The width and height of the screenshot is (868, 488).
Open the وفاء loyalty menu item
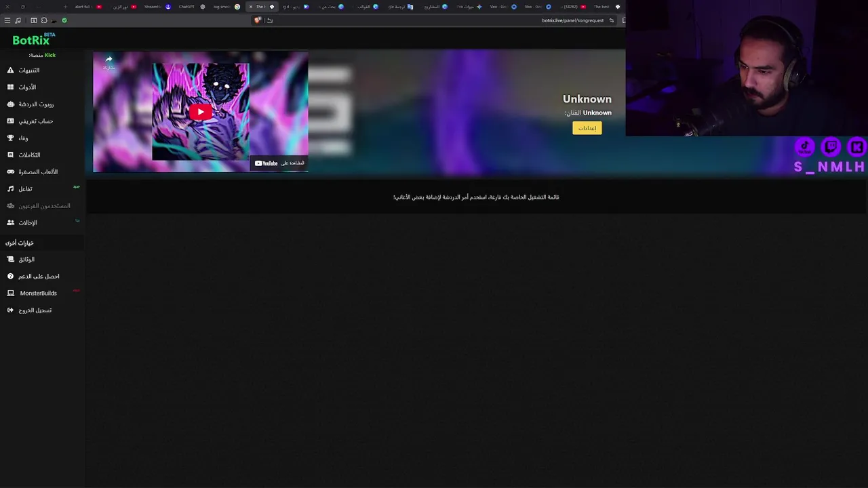click(23, 138)
